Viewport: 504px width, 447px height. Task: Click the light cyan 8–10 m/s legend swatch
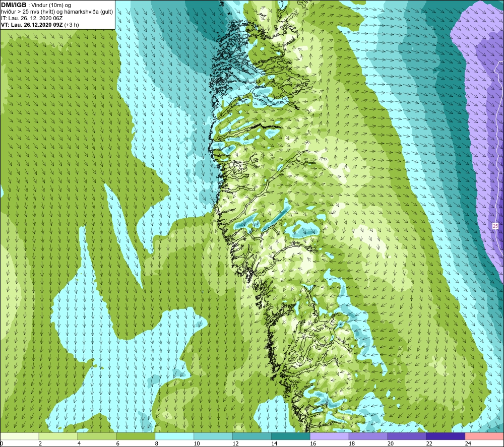(174, 436)
